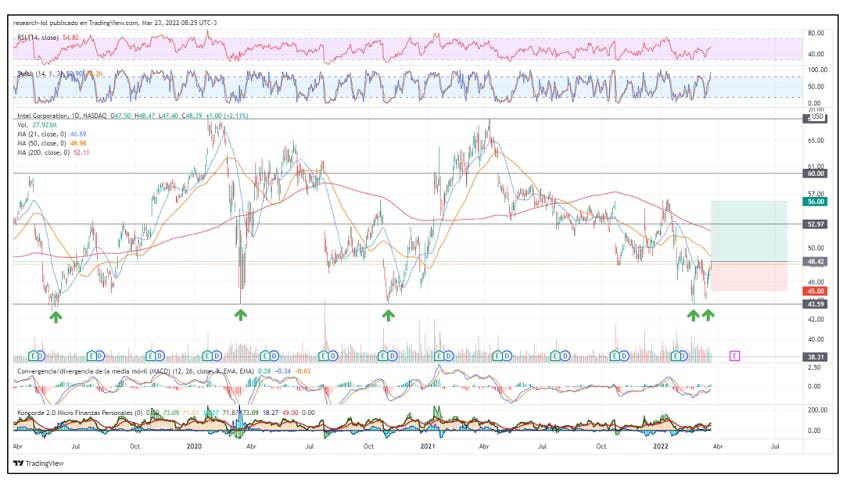
Task: Open the first dividend D marker near Abr 2019
Action: click(x=41, y=356)
